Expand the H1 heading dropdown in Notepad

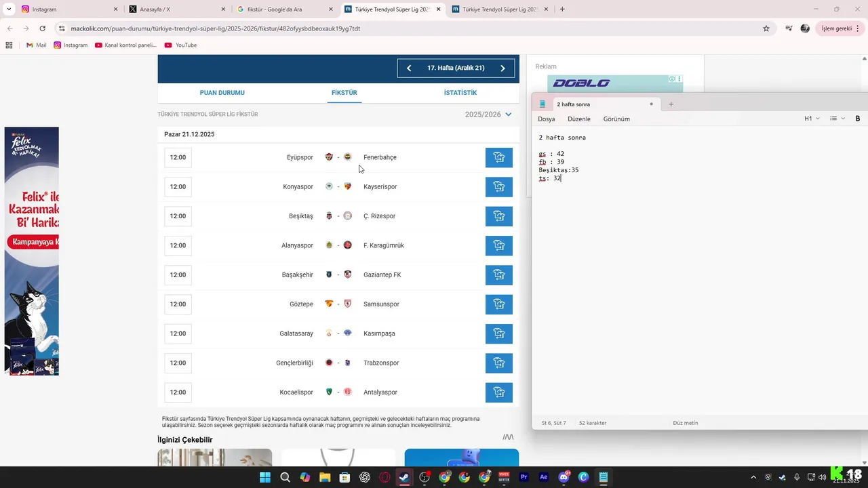[x=812, y=119]
